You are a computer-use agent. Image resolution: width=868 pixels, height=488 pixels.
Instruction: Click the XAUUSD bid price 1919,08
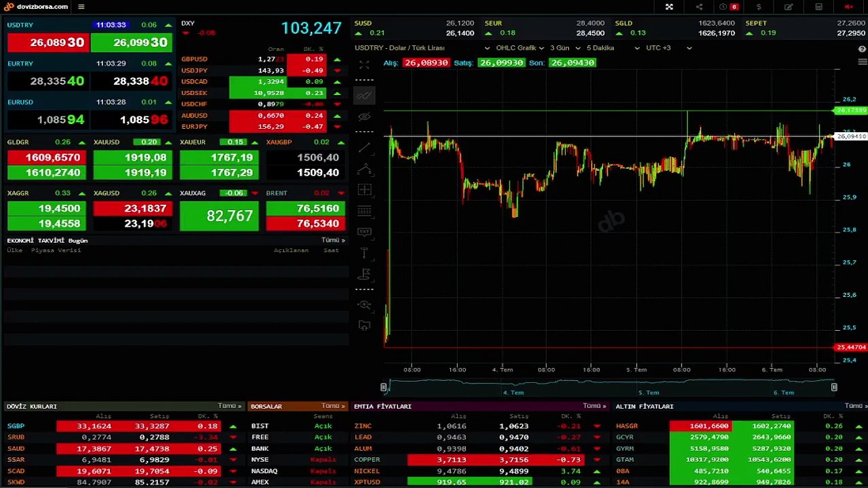pos(132,157)
